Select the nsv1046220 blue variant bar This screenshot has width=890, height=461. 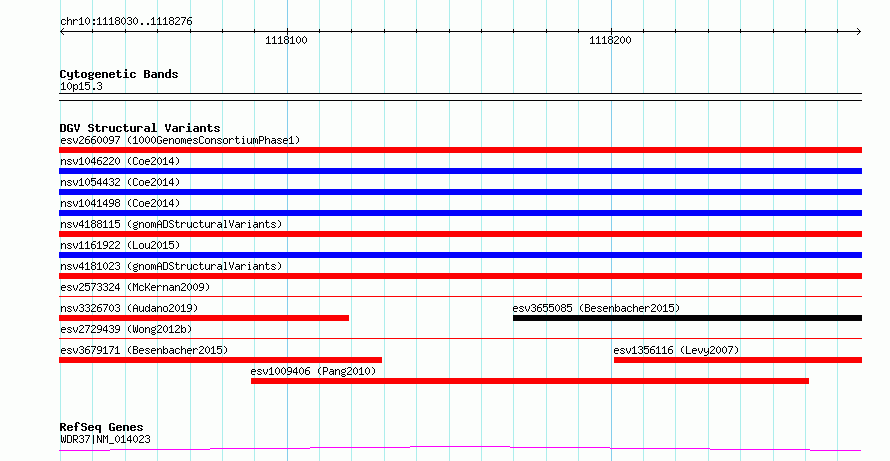click(x=460, y=171)
